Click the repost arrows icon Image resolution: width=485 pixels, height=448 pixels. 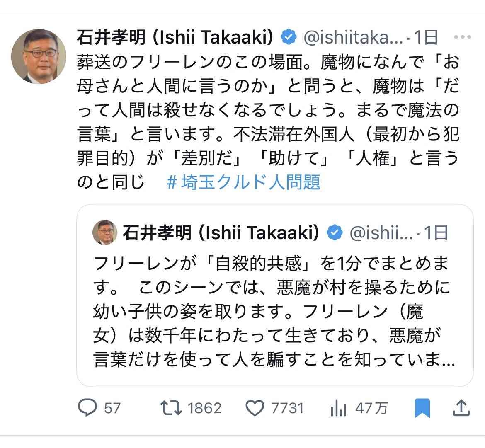click(x=171, y=408)
